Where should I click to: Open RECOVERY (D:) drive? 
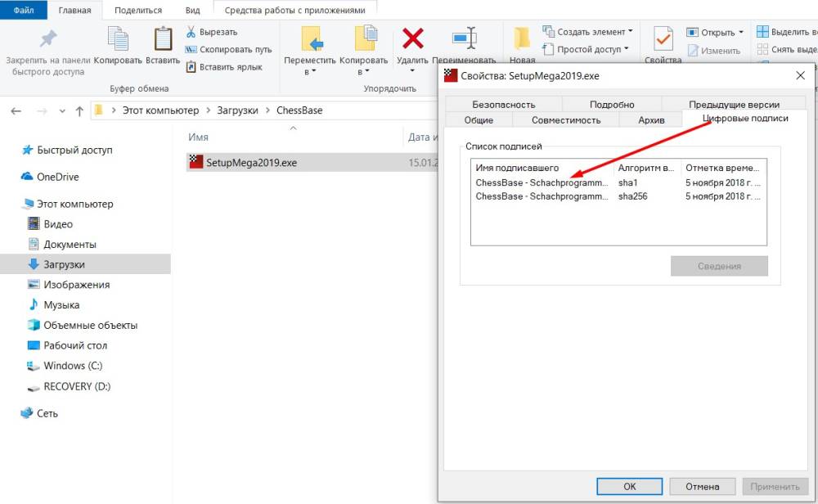(77, 387)
